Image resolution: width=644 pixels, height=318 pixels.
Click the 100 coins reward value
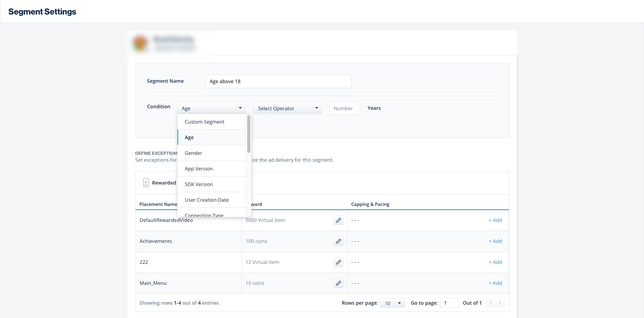click(256, 241)
